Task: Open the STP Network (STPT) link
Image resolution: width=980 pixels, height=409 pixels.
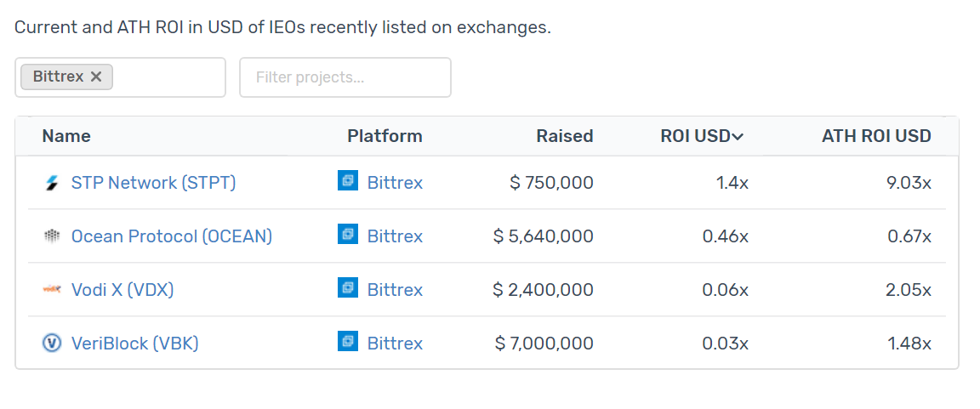Action: [x=153, y=183]
